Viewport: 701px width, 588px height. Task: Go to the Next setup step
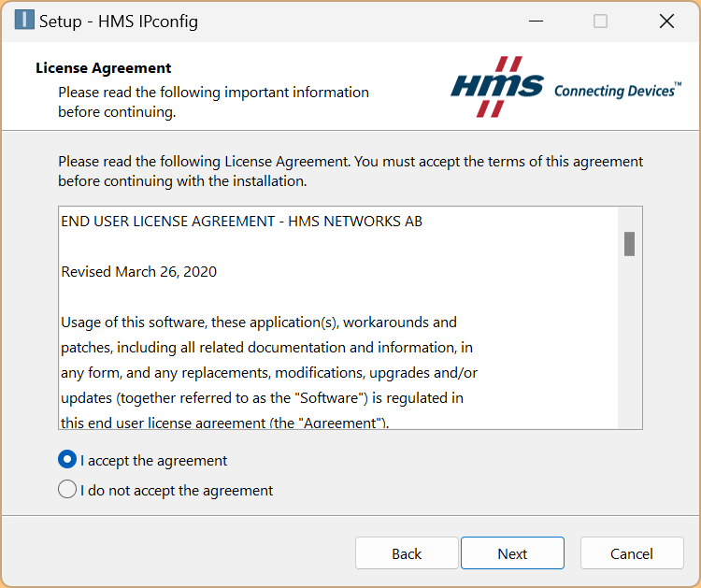(x=512, y=553)
